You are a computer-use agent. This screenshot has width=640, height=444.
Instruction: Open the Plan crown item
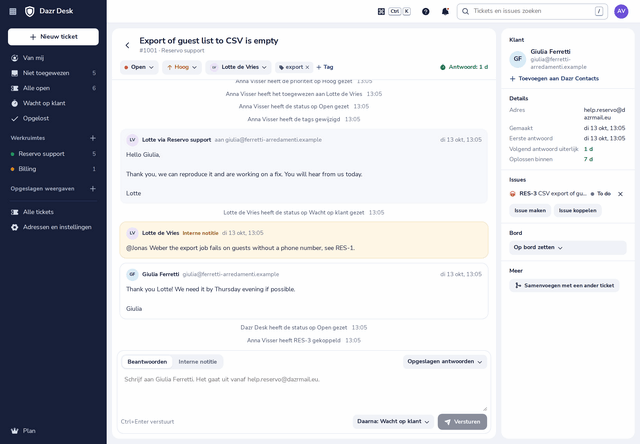coord(53,431)
